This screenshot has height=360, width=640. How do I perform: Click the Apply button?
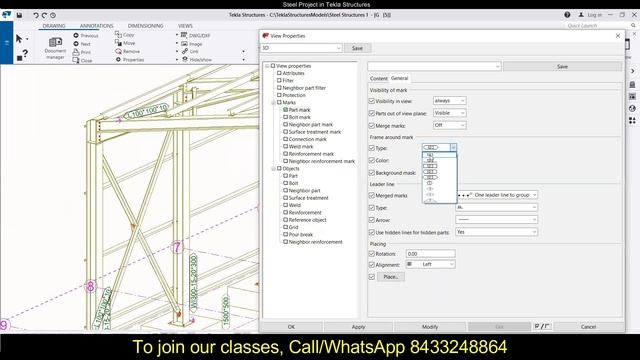coord(358,327)
